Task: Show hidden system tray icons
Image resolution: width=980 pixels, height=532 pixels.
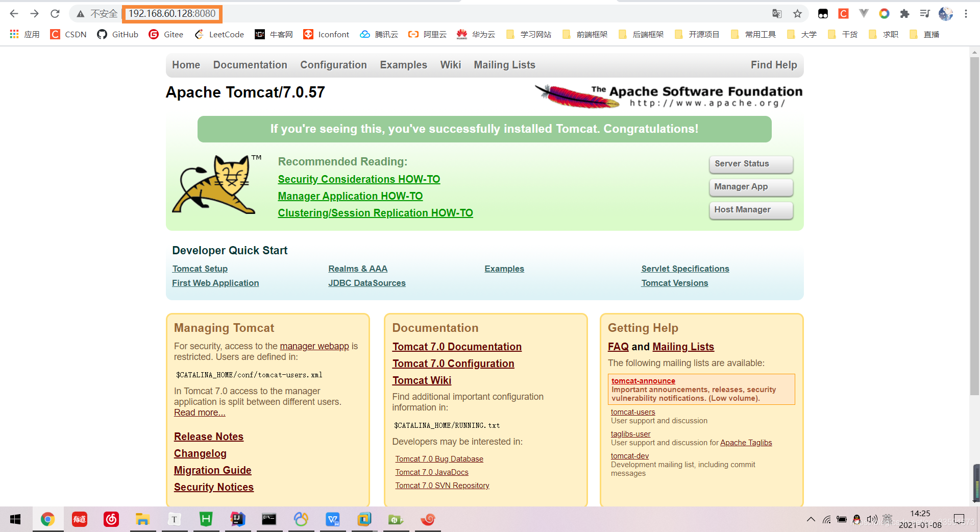Action: 811,520
